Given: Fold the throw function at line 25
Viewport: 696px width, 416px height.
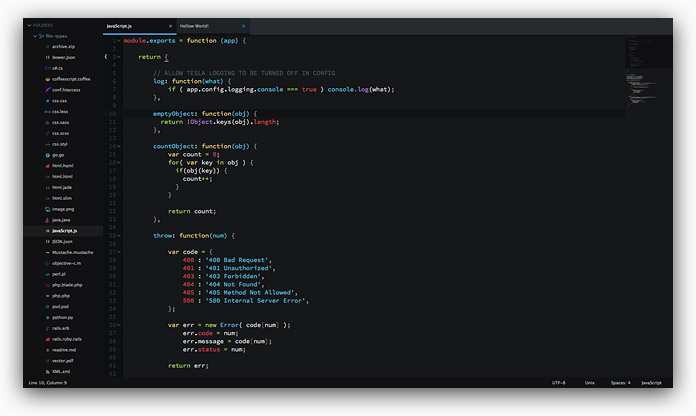Looking at the screenshot, I should (x=119, y=236).
